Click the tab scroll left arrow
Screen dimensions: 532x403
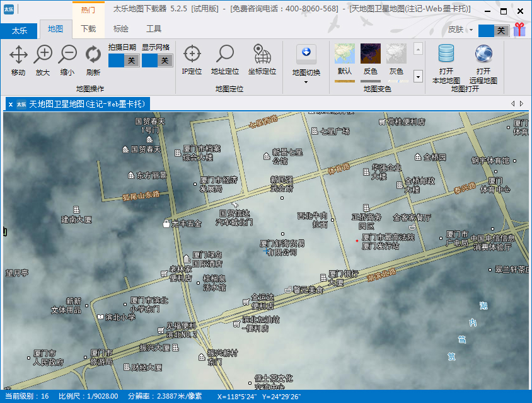[x=512, y=104]
